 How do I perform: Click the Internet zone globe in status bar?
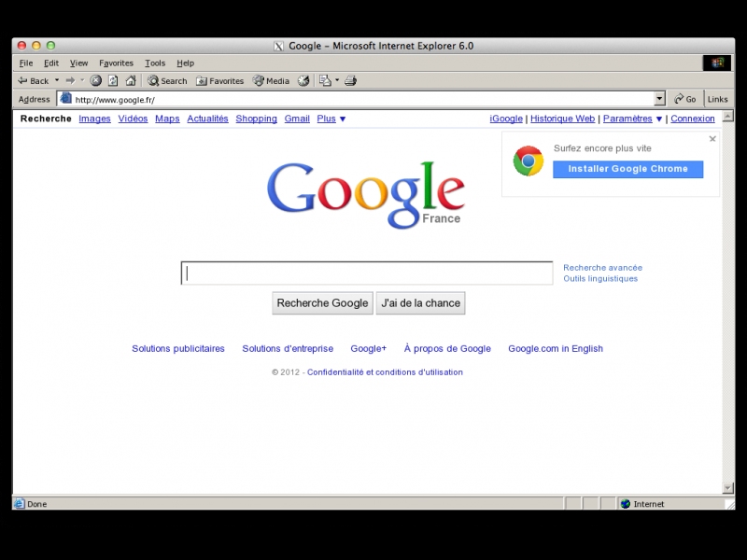coord(626,504)
